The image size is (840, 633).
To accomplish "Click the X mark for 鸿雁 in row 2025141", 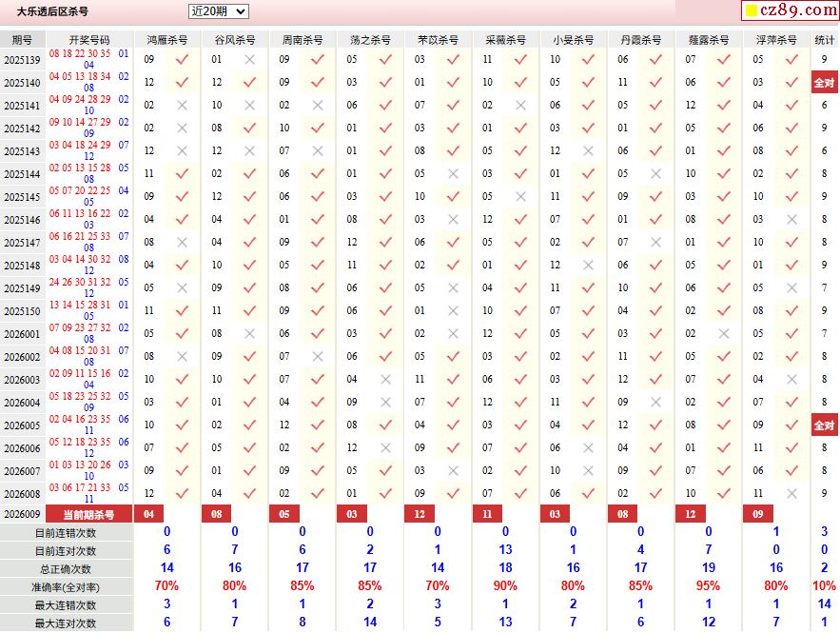I will pos(182,105).
